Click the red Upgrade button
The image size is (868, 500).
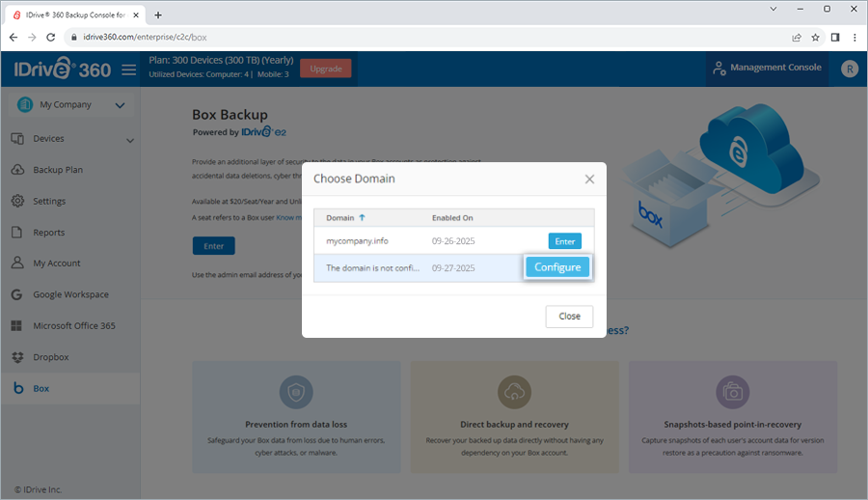coord(326,69)
